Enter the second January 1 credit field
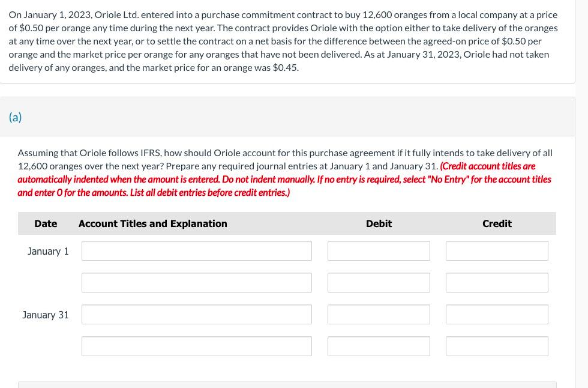 point(497,282)
